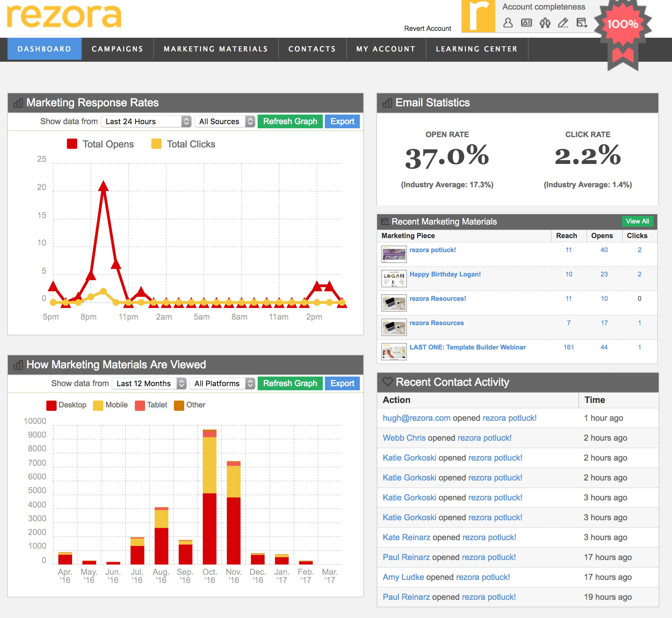Open rezora Resources! marketing piece link

pos(438,299)
